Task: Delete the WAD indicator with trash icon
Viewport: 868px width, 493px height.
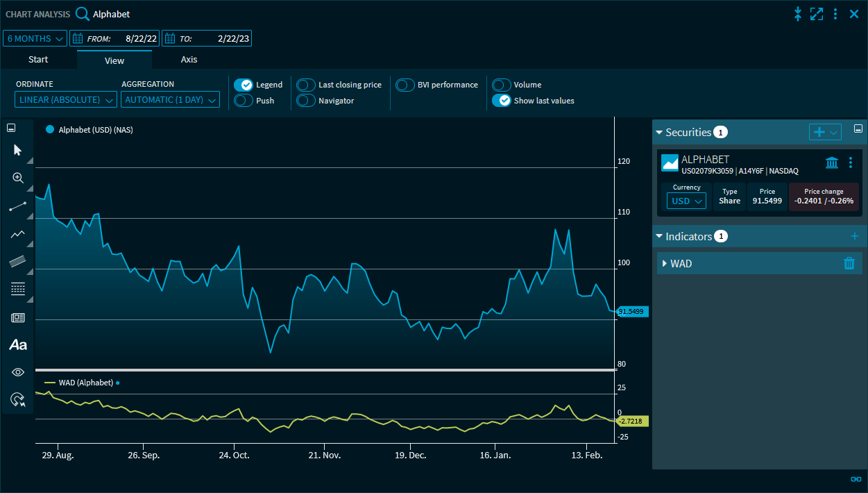Action: (849, 263)
